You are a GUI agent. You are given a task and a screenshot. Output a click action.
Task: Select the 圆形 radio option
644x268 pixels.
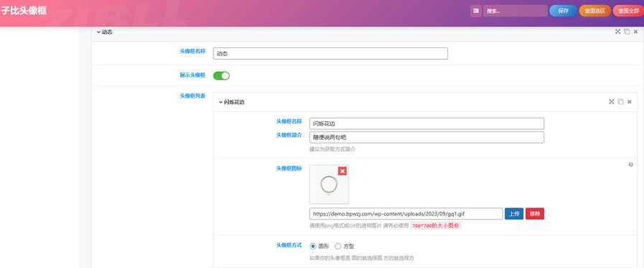point(313,246)
